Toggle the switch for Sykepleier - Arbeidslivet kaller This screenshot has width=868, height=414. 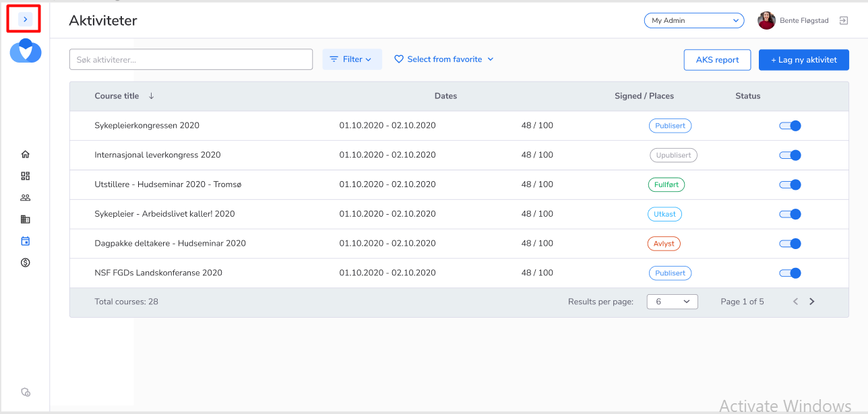coord(790,214)
